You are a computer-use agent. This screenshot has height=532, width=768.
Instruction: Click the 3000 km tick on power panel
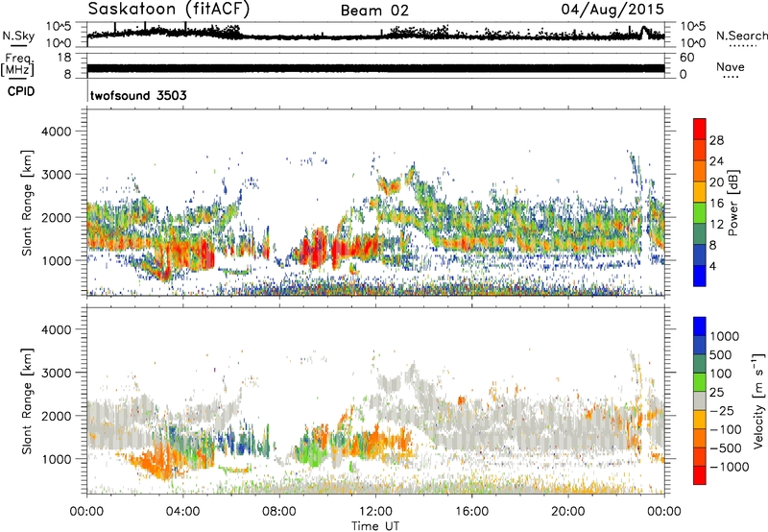[x=56, y=175]
